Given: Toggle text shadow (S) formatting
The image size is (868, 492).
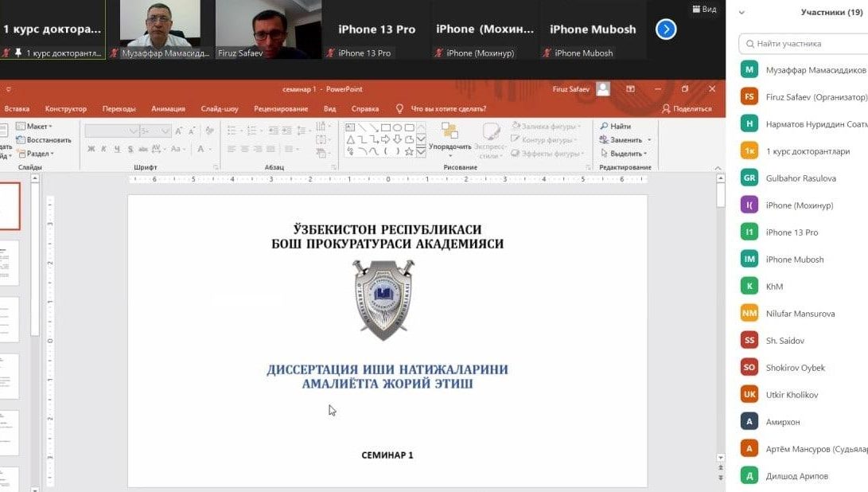Looking at the screenshot, I should (130, 149).
